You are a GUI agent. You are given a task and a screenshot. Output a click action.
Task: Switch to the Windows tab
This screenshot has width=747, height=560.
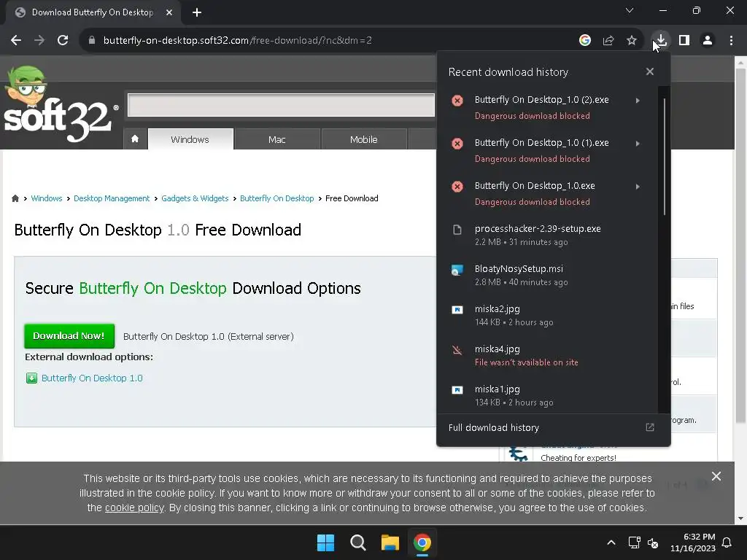click(190, 139)
